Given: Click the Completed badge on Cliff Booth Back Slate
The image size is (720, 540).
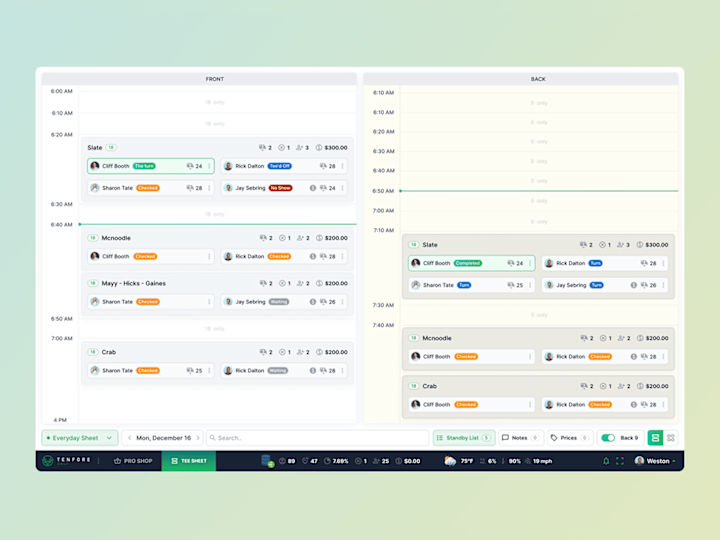Looking at the screenshot, I should coord(467,263).
